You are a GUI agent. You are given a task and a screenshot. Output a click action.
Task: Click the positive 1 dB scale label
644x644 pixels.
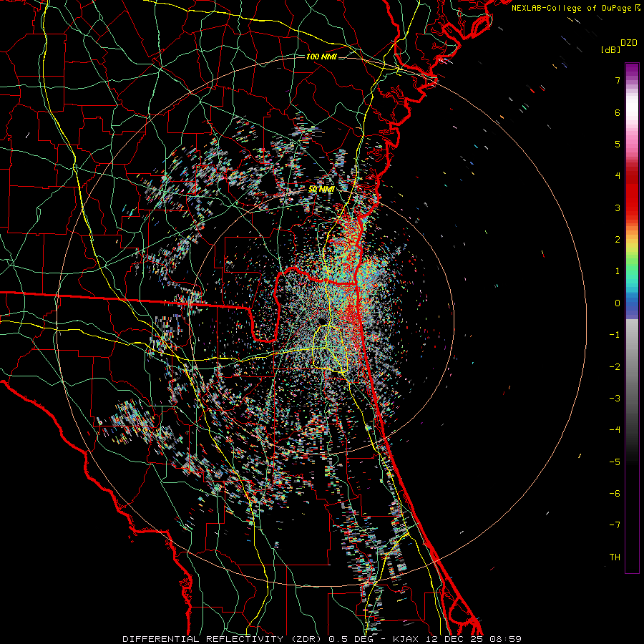(x=618, y=271)
